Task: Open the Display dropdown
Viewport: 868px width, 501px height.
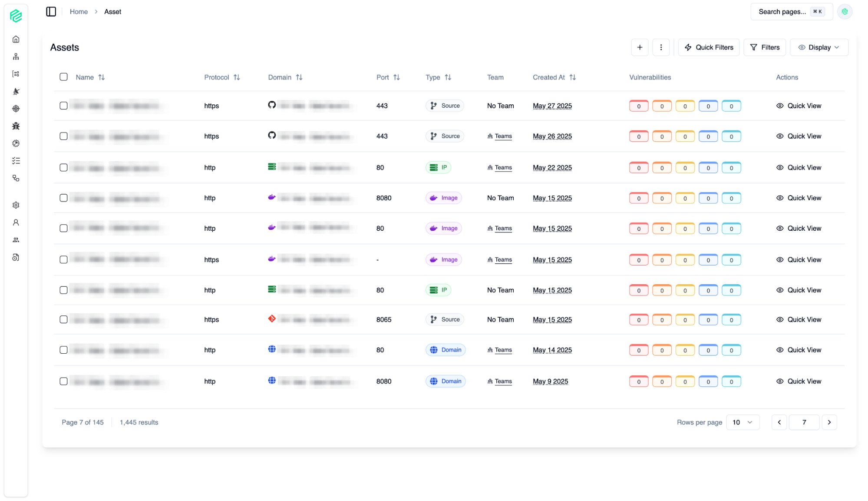Action: pyautogui.click(x=819, y=47)
